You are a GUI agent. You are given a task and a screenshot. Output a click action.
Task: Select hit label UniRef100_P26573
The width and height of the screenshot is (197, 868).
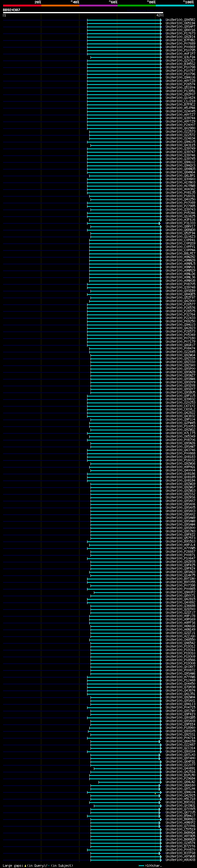pyautogui.click(x=180, y=331)
